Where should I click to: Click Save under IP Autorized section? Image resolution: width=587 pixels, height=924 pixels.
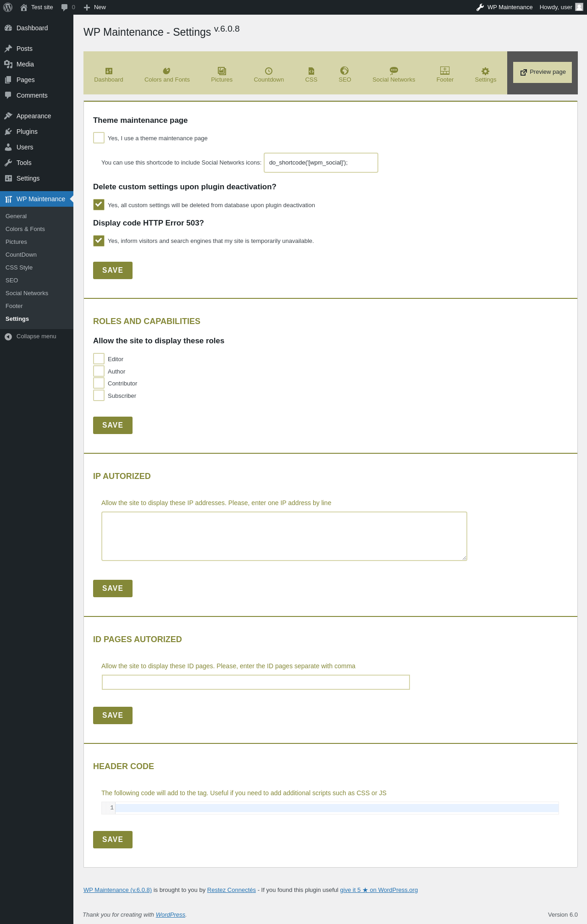tap(113, 588)
